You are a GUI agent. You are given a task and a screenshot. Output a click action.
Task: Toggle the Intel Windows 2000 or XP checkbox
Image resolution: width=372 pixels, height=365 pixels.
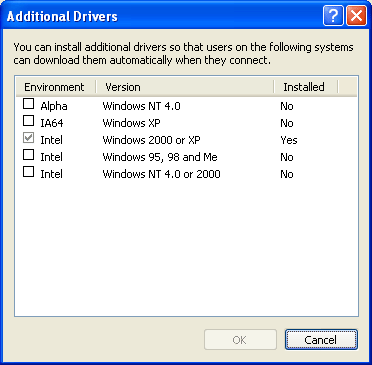[28, 138]
